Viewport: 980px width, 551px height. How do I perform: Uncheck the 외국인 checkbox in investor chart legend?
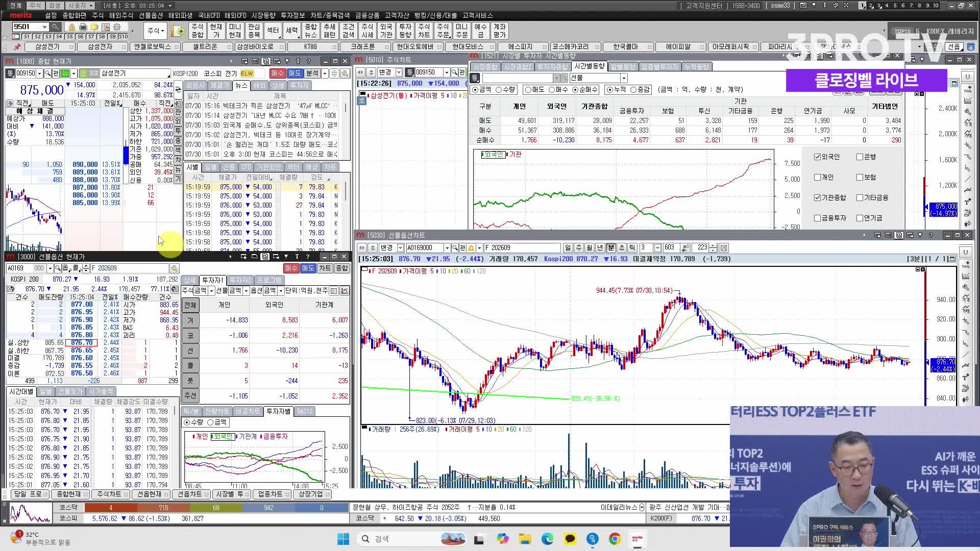(x=817, y=157)
